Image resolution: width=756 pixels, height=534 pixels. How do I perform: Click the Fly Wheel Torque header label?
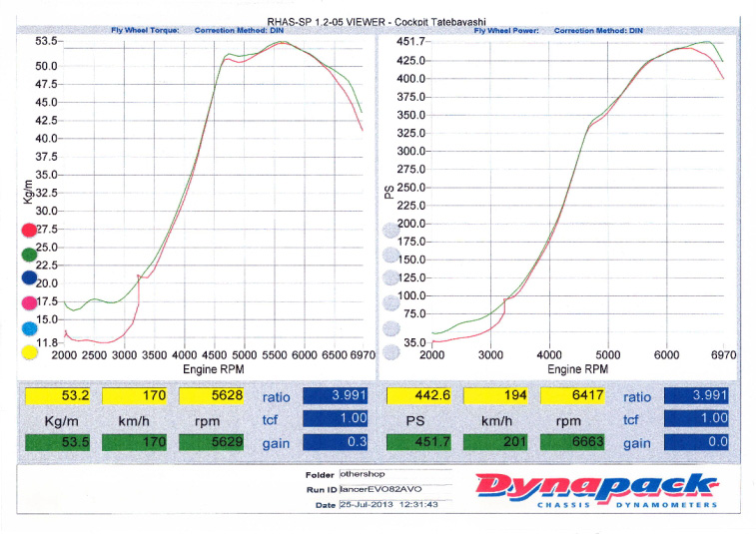click(x=145, y=31)
